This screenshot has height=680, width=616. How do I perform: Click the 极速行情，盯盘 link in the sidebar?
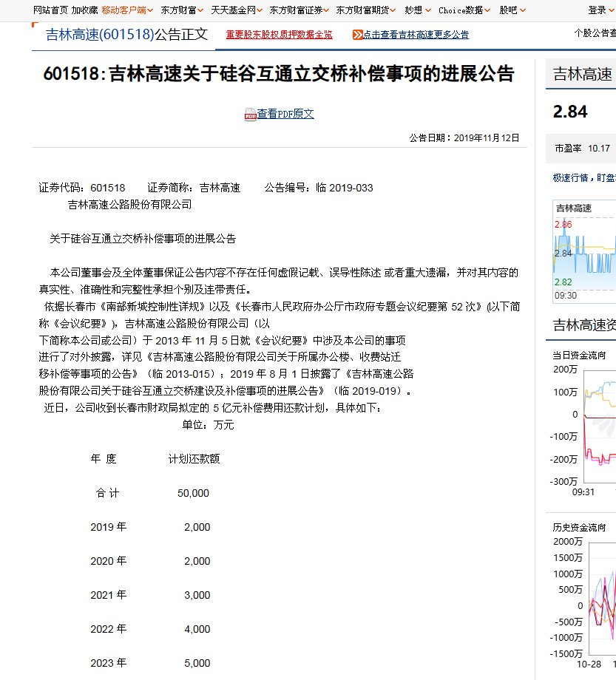(584, 178)
